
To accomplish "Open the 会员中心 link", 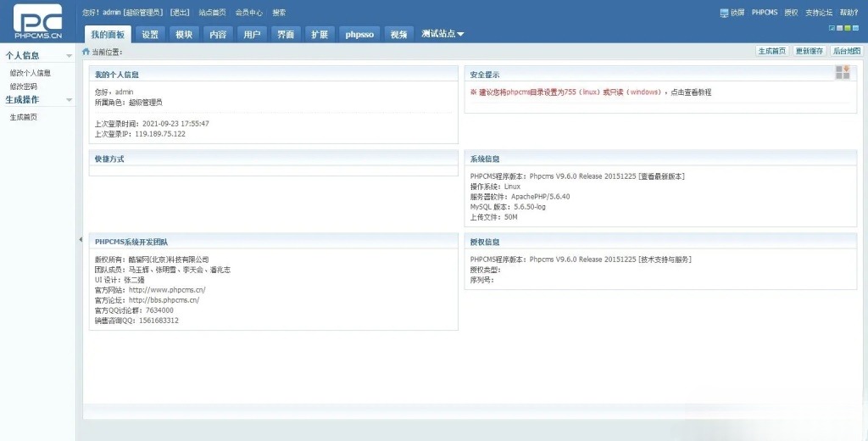I will tap(248, 12).
